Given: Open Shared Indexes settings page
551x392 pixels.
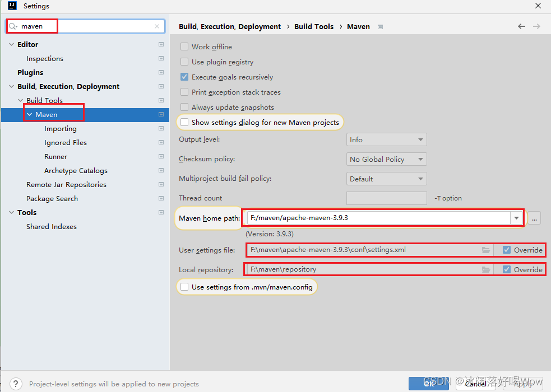Looking at the screenshot, I should pyautogui.click(x=52, y=227).
